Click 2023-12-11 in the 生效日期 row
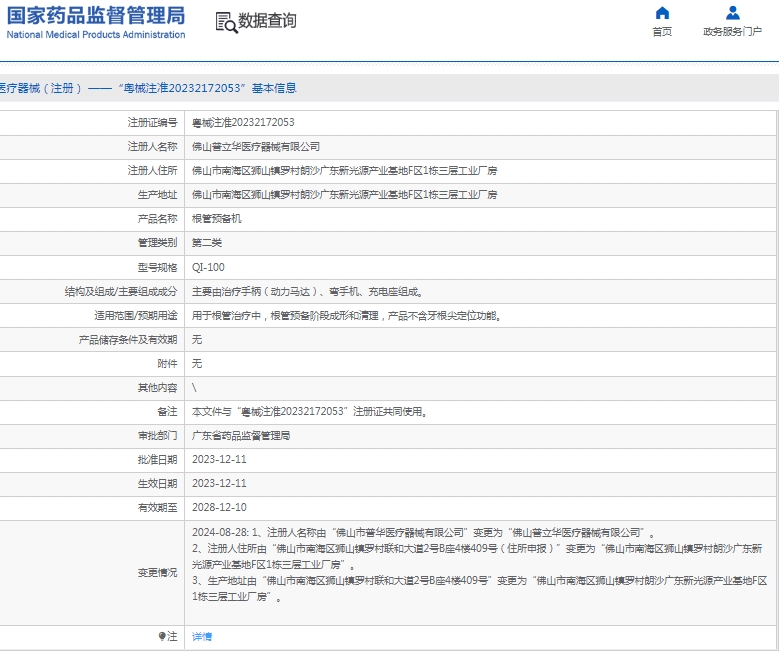This screenshot has height=656, width=779. [x=219, y=483]
